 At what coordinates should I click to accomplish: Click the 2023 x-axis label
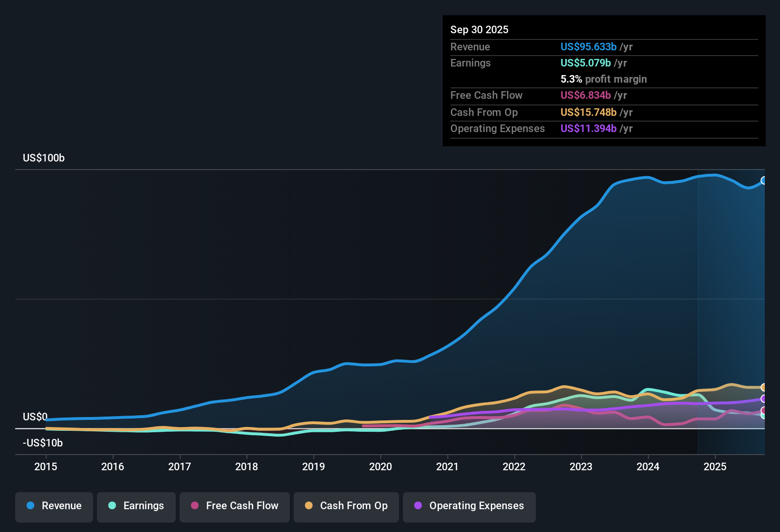point(581,467)
